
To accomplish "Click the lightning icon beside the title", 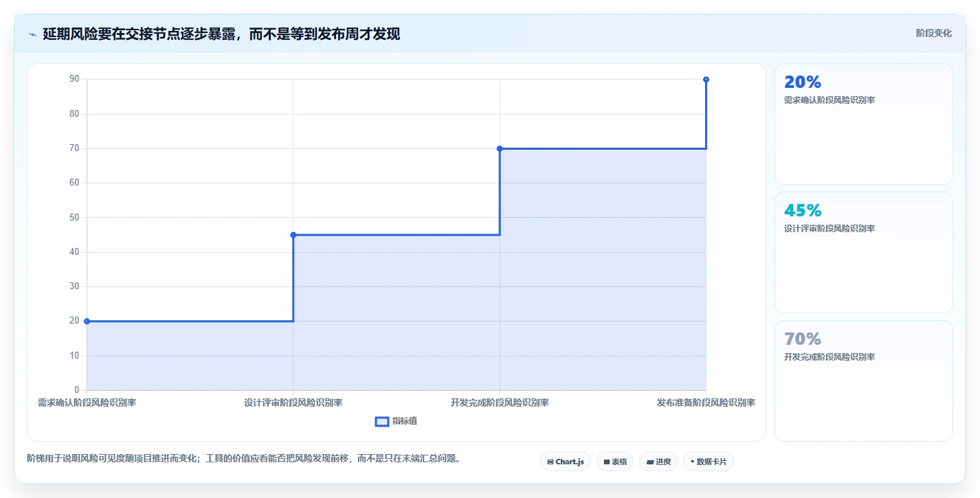I will (x=32, y=34).
